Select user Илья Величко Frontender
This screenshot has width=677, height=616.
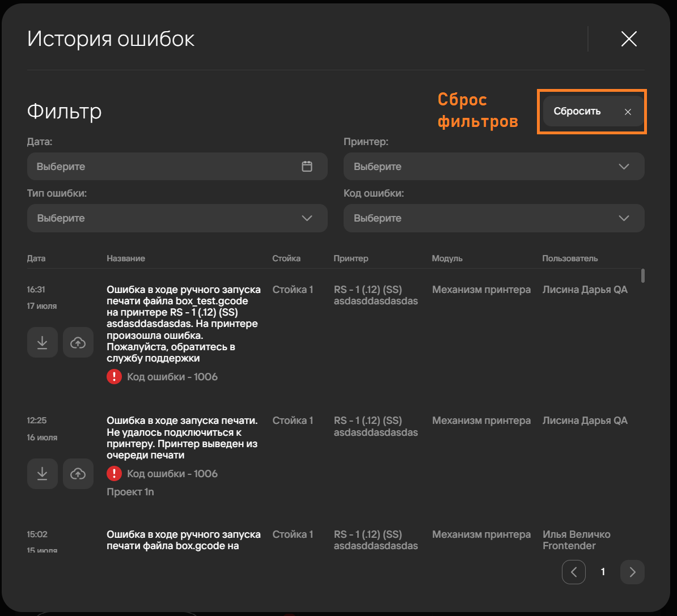point(577,540)
